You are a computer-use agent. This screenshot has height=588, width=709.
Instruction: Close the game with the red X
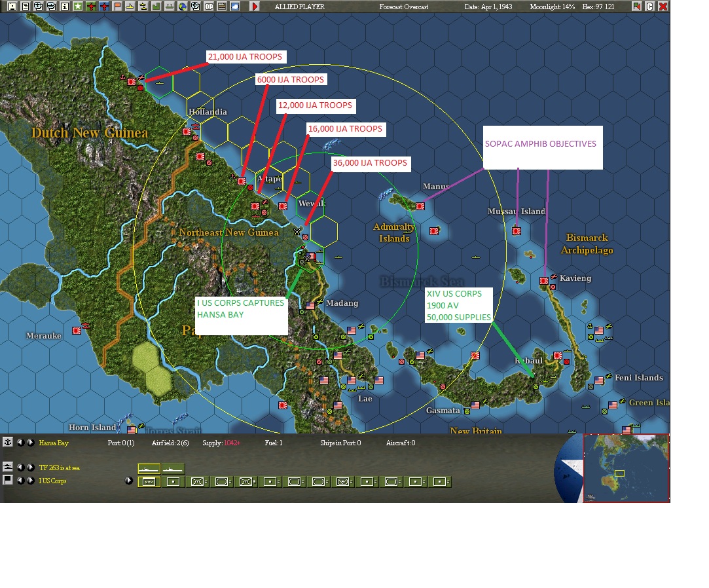pos(663,7)
